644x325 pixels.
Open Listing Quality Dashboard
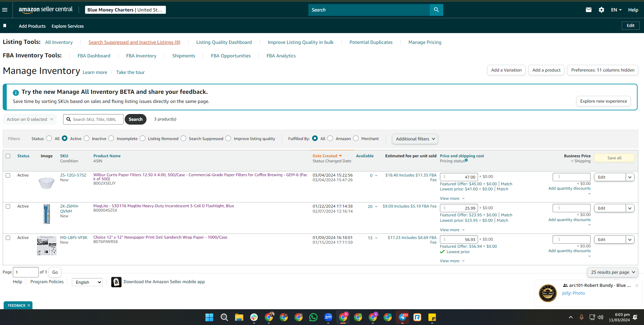[224, 42]
